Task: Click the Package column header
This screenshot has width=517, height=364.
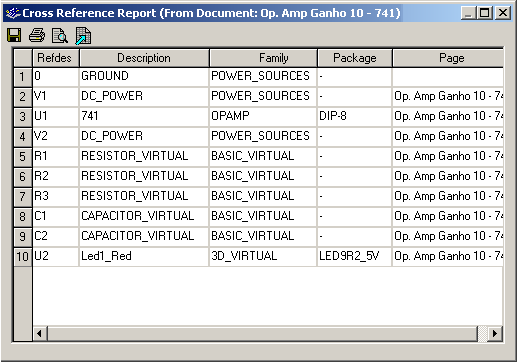Action: coord(355,58)
